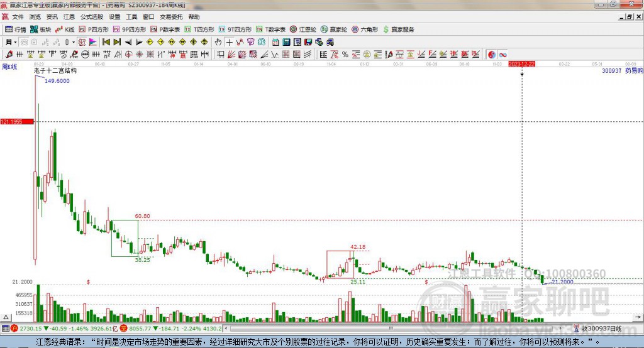The height and width of the screenshot is (348, 644).
Task: Click the 8055.77 Shenzhen index value
Action: click(140, 329)
